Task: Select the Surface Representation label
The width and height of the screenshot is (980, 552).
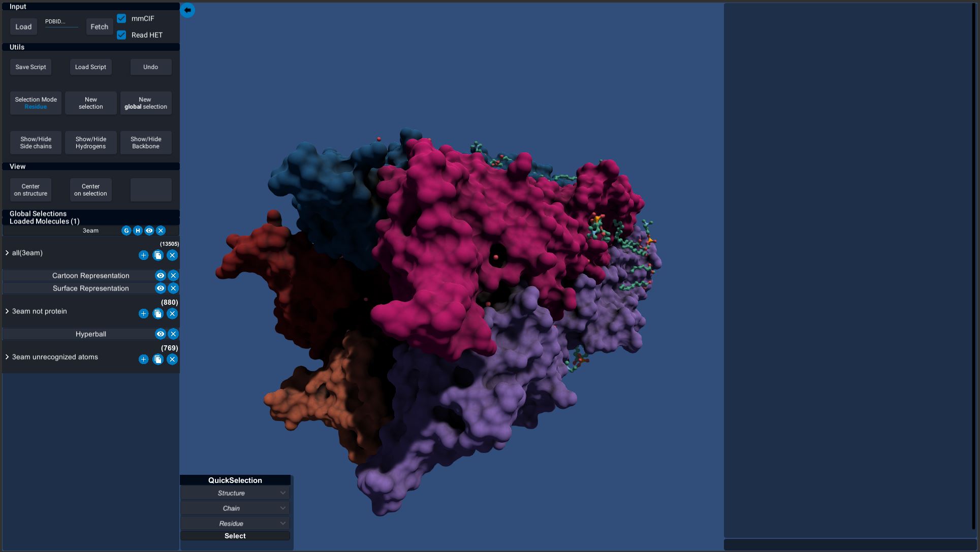Action: pos(91,288)
